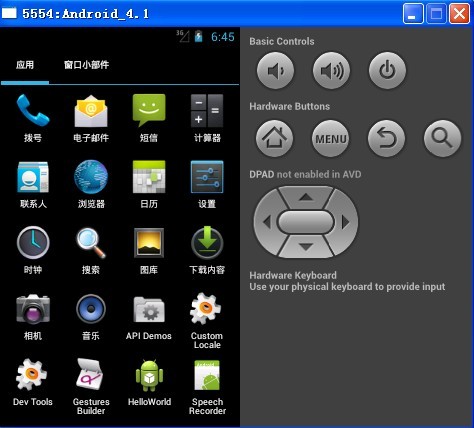474x428 pixels.
Task: Click the hardware Search button
Action: (443, 138)
